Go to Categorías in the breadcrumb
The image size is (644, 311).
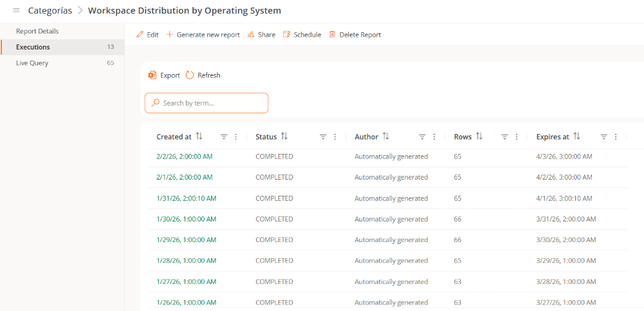tap(50, 10)
